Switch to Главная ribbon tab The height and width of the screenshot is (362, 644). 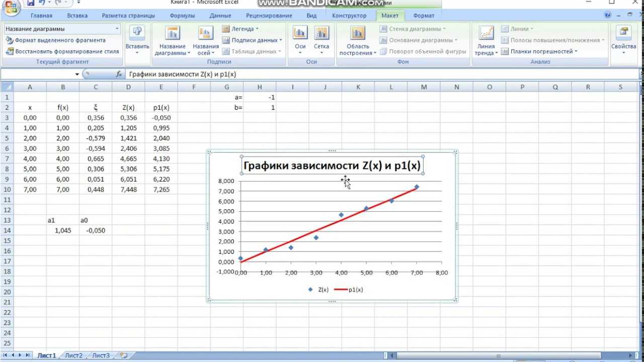click(41, 16)
